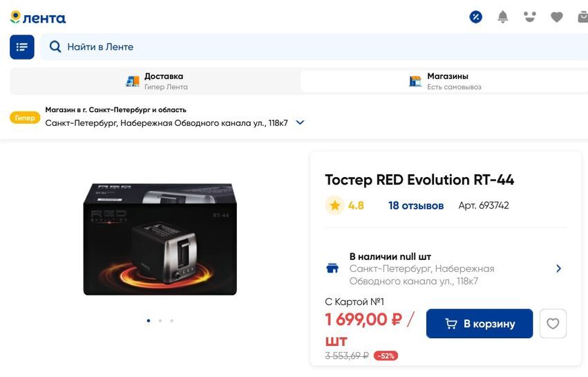Open store availability details chevron
Screen dimensions: 588x377
pyautogui.click(x=558, y=268)
